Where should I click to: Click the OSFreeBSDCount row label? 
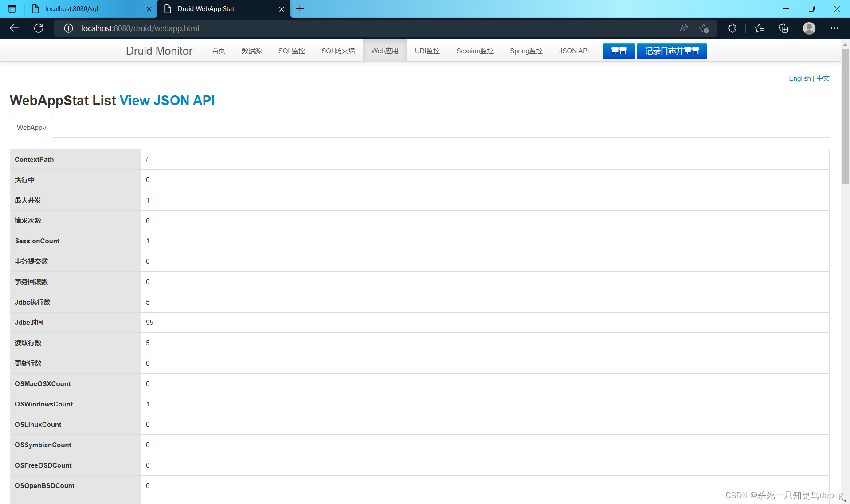[43, 465]
